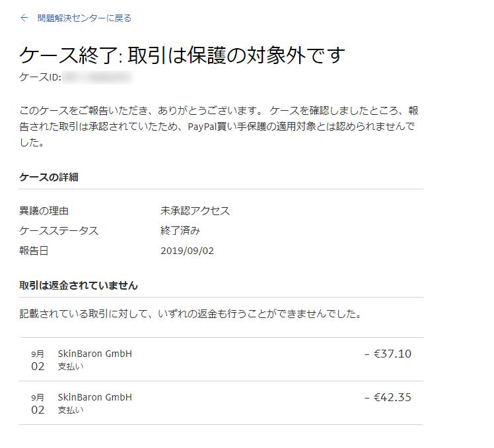
Task: Click 取引は返金されていません section header
Action: (x=79, y=285)
